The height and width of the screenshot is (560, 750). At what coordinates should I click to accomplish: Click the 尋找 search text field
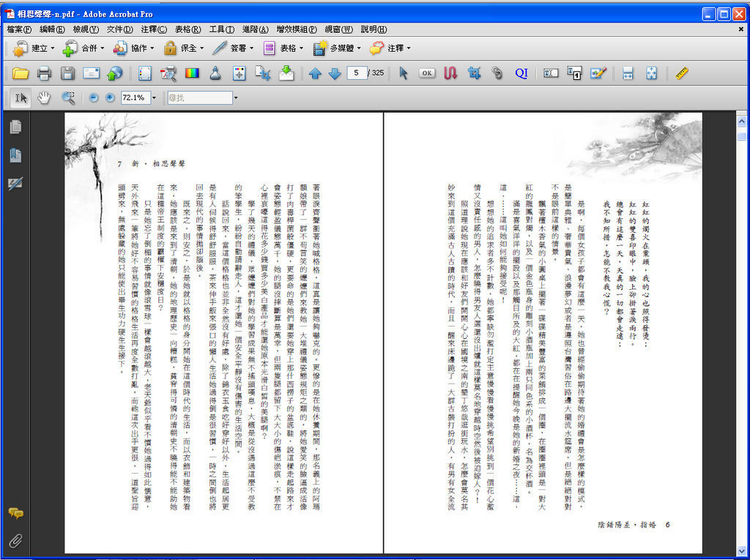pos(200,98)
